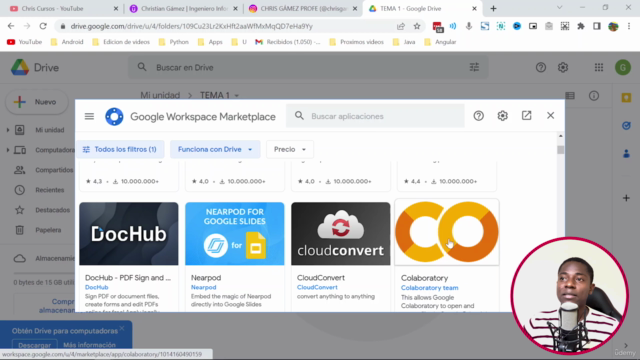Screen dimensions: 640x360
Task: Click the blue Nearpod developer link
Action: click(x=203, y=287)
